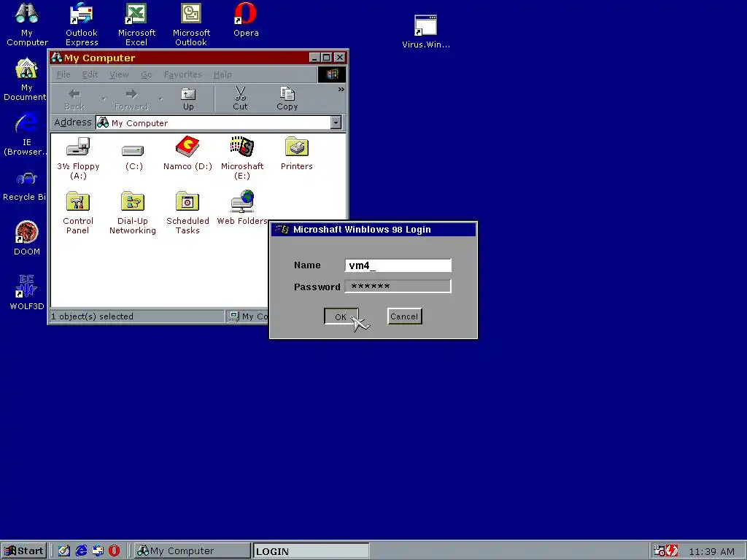Select the Recycle Bin desktop icon
Viewport: 747px width, 560px height.
(x=25, y=187)
